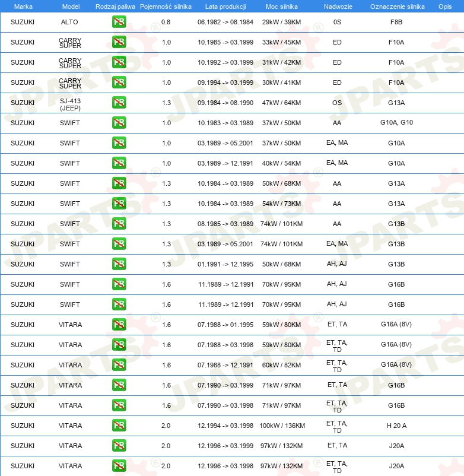
Task: Click the date range 06.1982 -> 08.1984
Action: (225, 22)
